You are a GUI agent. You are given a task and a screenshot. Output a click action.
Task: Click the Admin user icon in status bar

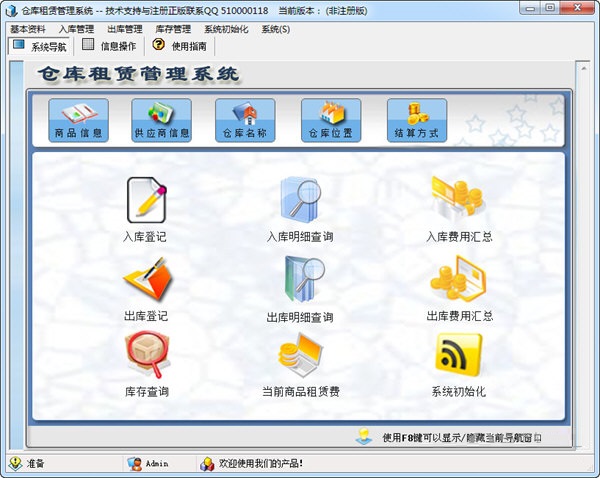(134, 463)
